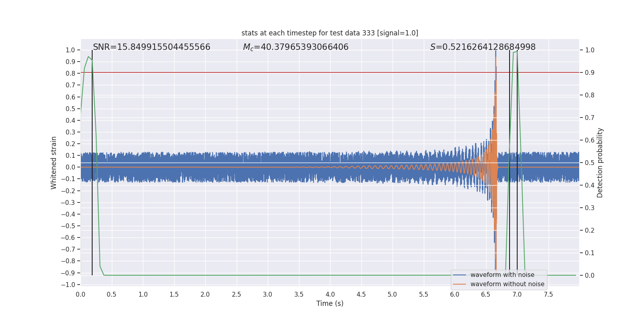Click the 4.0 tick label on the time axis
Image resolution: width=644 pixels, height=322 pixels.
[x=330, y=294]
